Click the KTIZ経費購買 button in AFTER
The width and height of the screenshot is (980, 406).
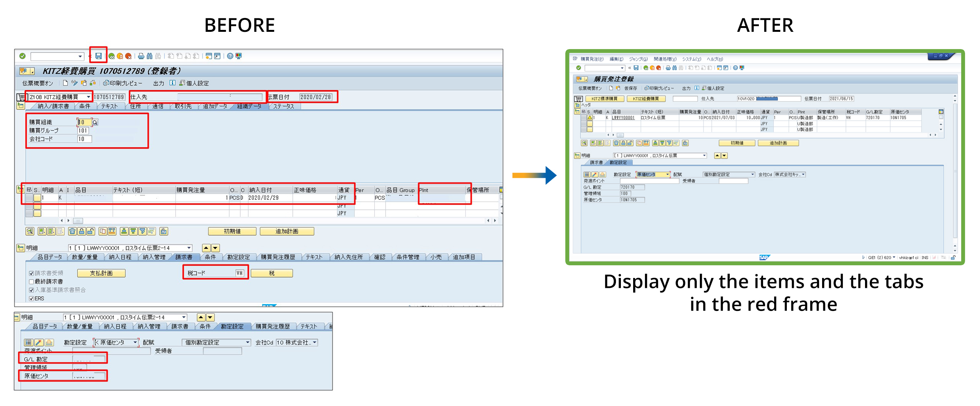pyautogui.click(x=646, y=99)
